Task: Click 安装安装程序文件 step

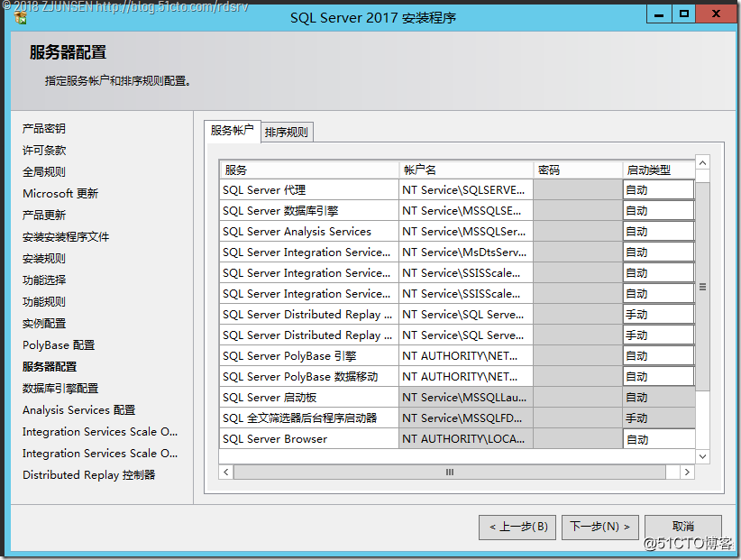Action: pos(66,237)
